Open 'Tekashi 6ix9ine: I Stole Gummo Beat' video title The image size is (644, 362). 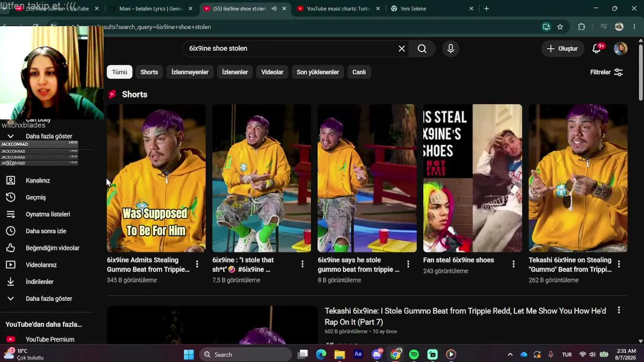coord(465,316)
